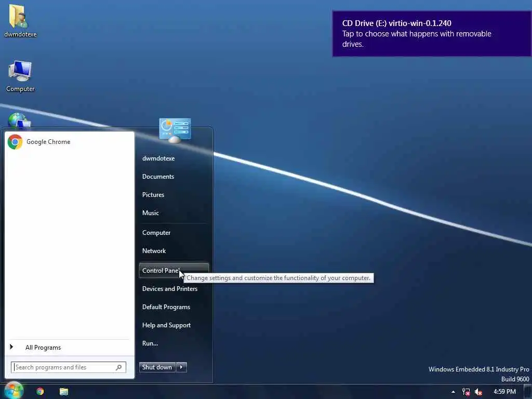Click the network status tray icon
Image resolution: width=532 pixels, height=399 pixels.
[466, 392]
